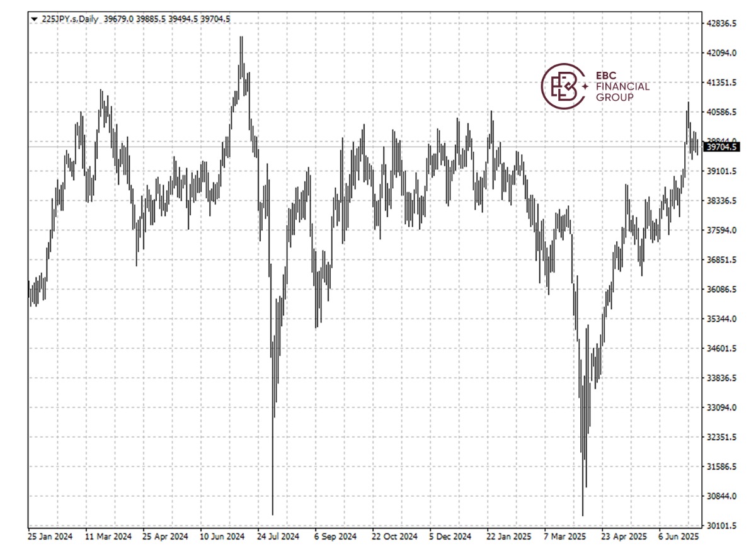Screen dimensions: 756x556
Task: Select the low value 39494.5 in header
Action: click(183, 19)
